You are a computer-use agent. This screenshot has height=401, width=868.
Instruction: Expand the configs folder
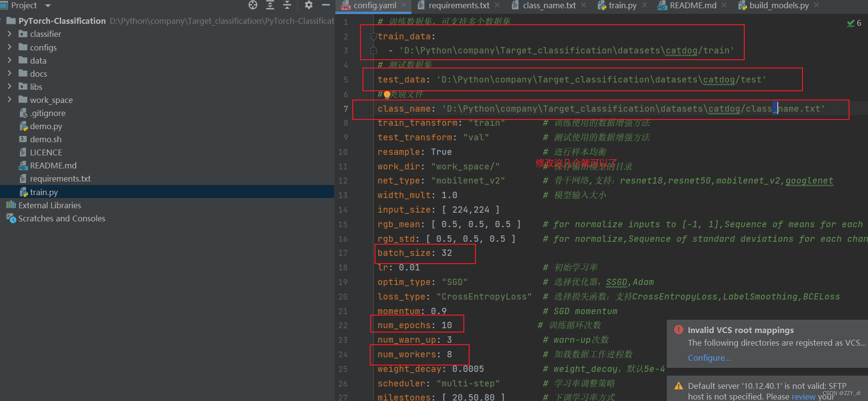(x=9, y=47)
